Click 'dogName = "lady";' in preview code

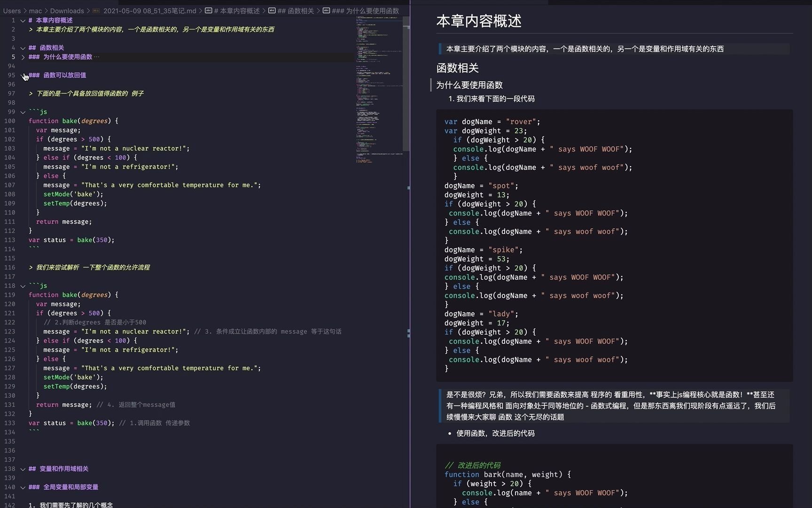click(x=481, y=314)
